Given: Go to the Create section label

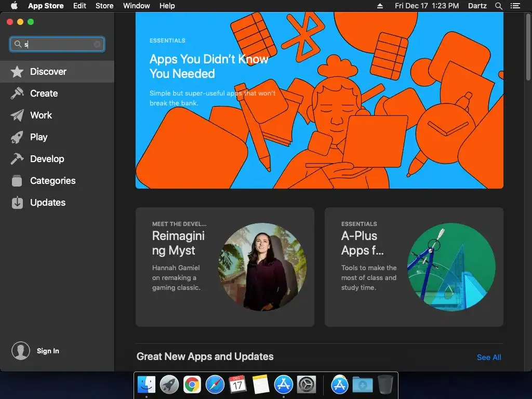Looking at the screenshot, I should pyautogui.click(x=44, y=94).
